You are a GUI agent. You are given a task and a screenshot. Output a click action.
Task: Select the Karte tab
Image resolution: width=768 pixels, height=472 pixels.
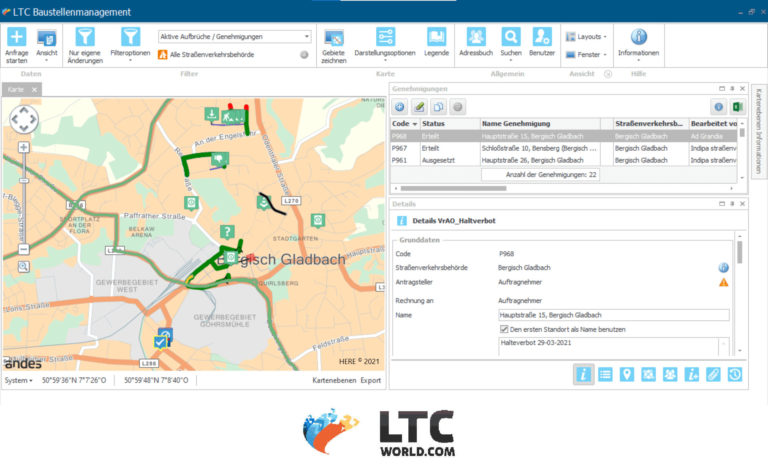click(x=16, y=90)
